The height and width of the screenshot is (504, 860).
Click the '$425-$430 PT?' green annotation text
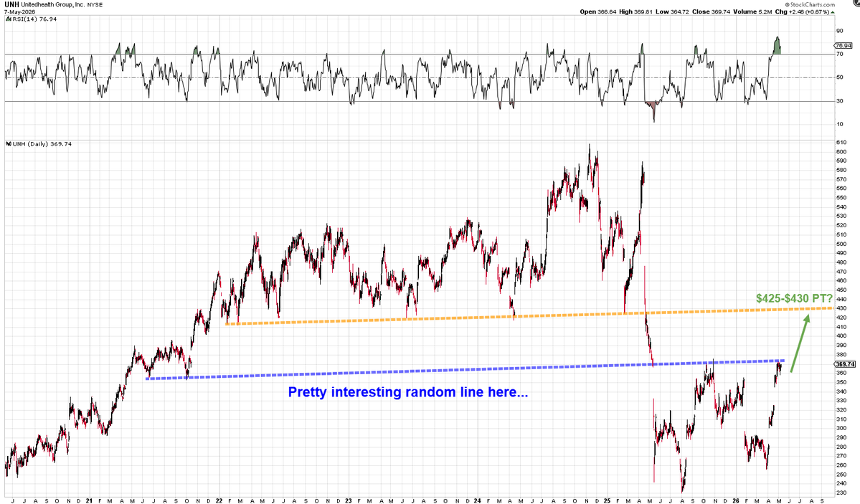coord(794,298)
